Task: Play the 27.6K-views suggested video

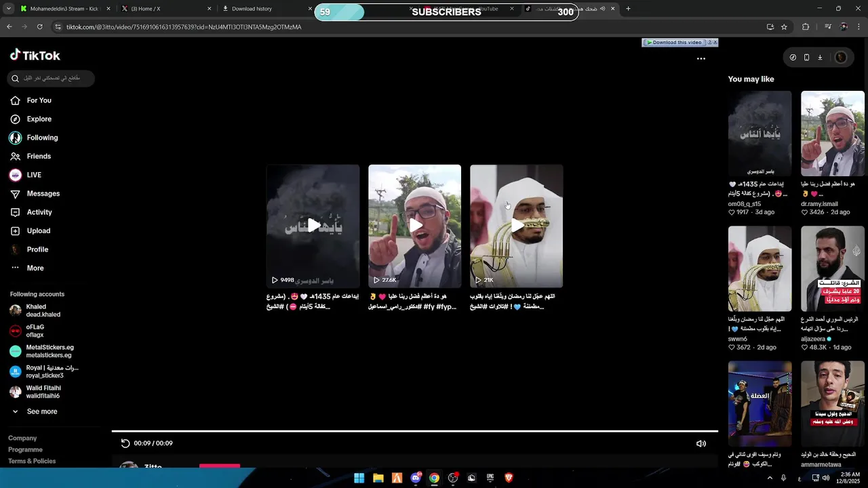Action: point(414,226)
